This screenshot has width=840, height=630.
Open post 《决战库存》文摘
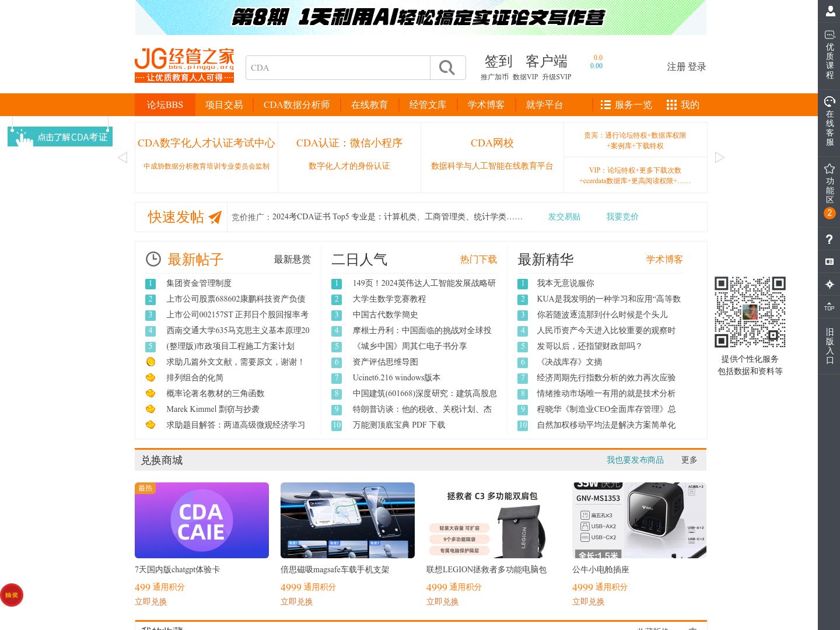pyautogui.click(x=569, y=362)
